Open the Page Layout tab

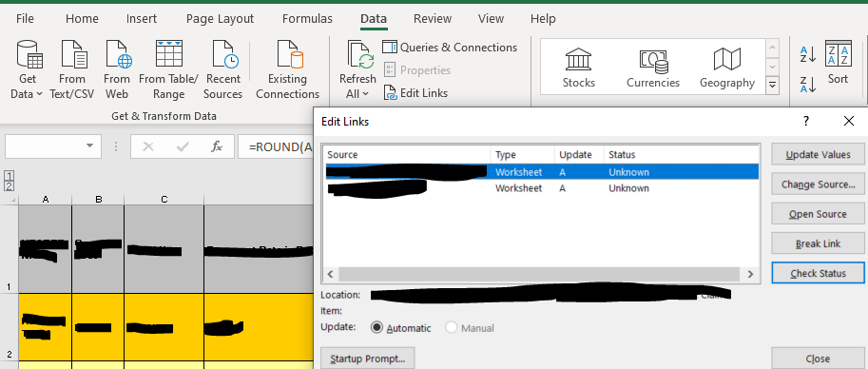point(220,19)
